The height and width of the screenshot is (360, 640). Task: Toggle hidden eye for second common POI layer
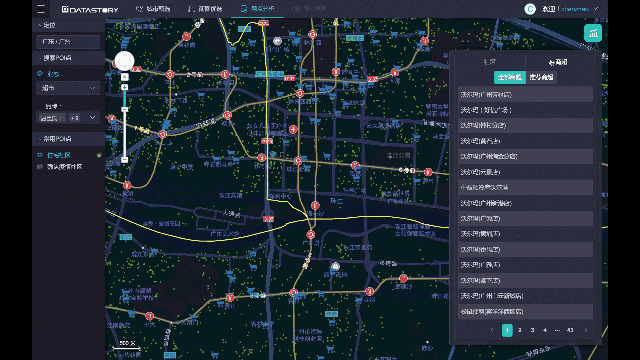tap(40, 167)
